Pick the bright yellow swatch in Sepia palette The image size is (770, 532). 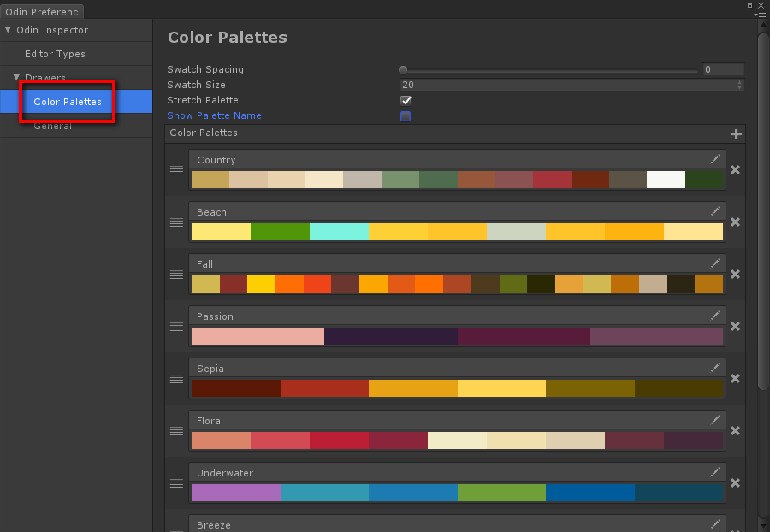tap(501, 388)
